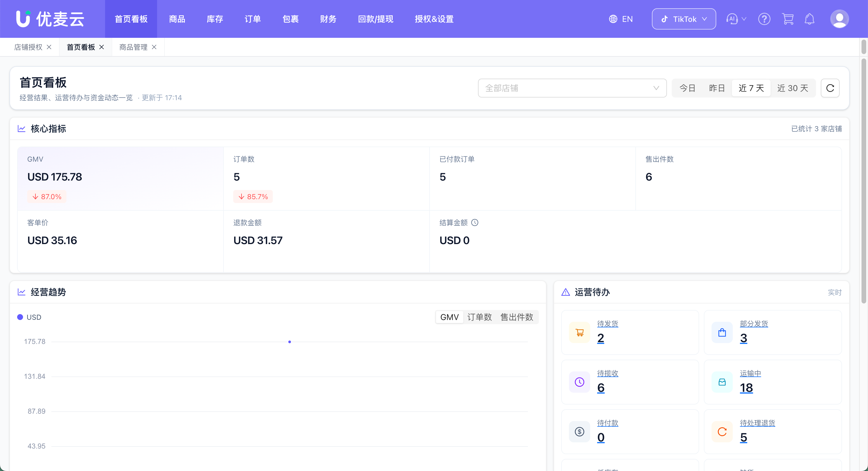Open the user avatar menu

[839, 19]
